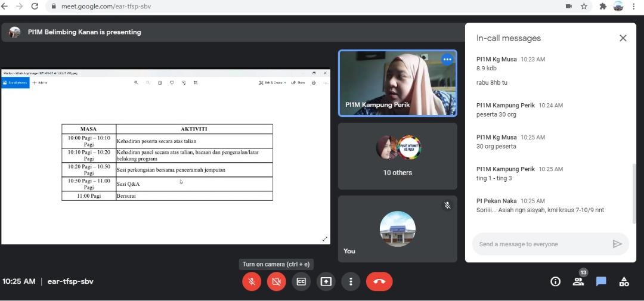The width and height of the screenshot is (644, 301).
Task: Toggle the chat panel icon
Action: [x=601, y=281]
